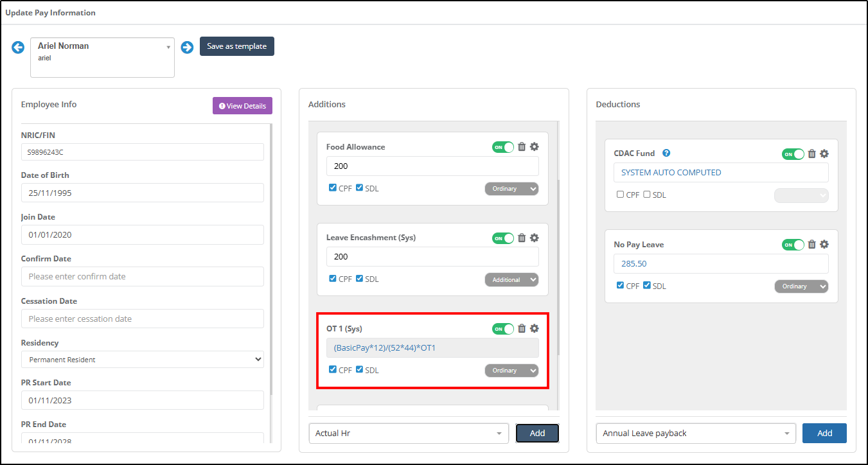Screen dimensions: 868x465
Task: Click Join Date field
Action: point(143,234)
